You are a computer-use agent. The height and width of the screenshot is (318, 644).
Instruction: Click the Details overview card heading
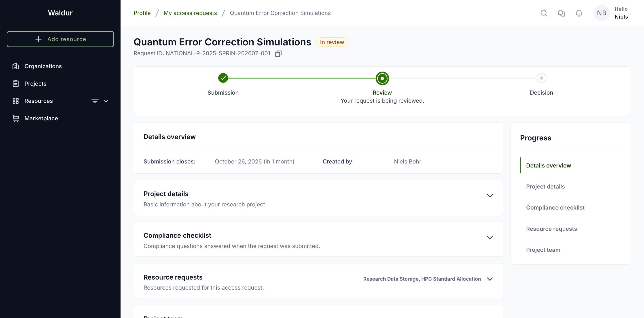[x=169, y=137]
